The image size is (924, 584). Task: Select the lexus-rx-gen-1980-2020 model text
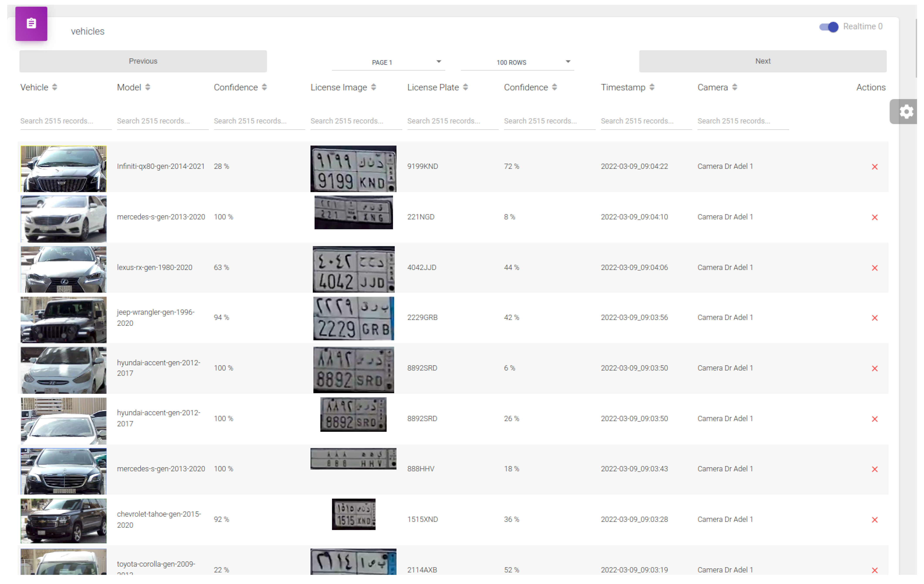pos(154,267)
